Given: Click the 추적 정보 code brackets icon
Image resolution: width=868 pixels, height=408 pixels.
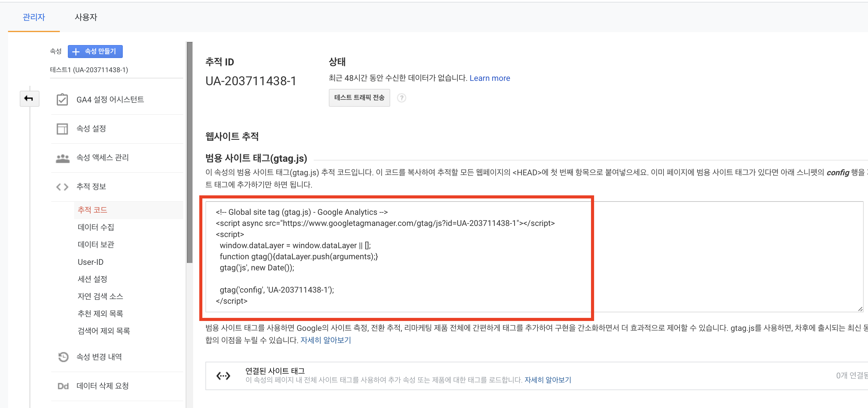Looking at the screenshot, I should (x=62, y=186).
